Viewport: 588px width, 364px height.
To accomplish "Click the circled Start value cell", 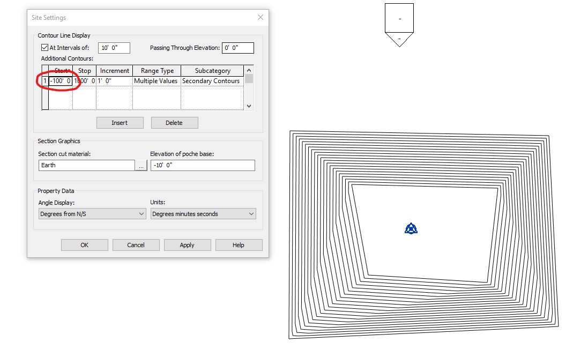I will point(61,81).
